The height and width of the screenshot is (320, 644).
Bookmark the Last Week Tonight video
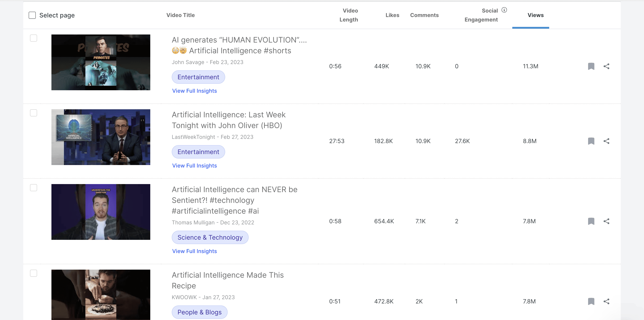591,141
